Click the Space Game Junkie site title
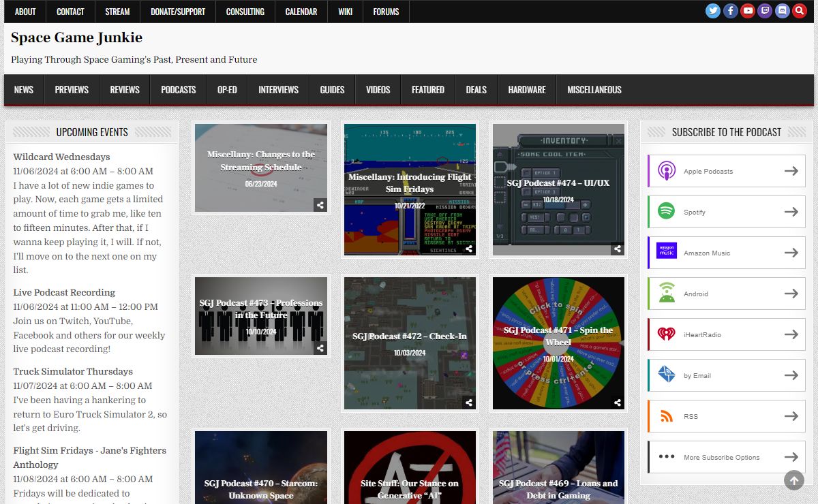This screenshot has width=818, height=504. coord(76,37)
